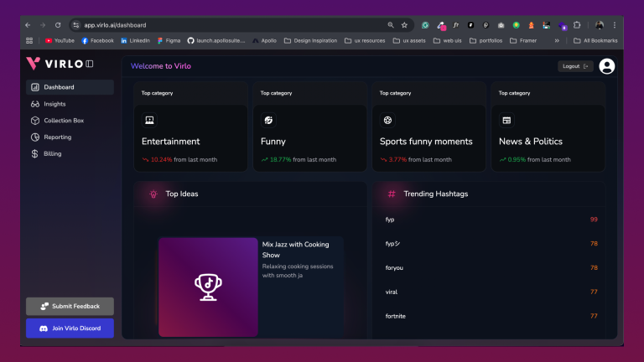Click the Join Virlo Discord button
Screen dimensions: 644x362
pyautogui.click(x=70, y=328)
